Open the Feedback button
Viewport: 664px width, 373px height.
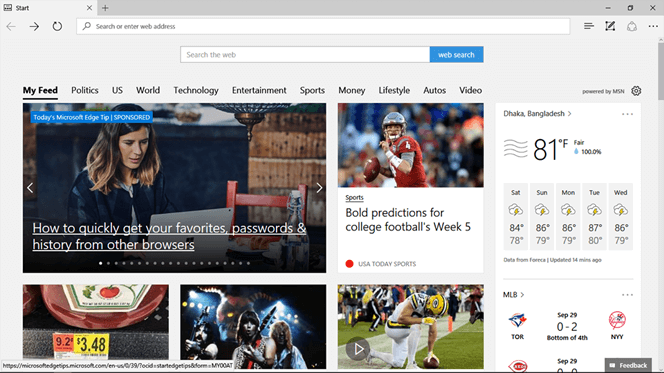tap(628, 365)
